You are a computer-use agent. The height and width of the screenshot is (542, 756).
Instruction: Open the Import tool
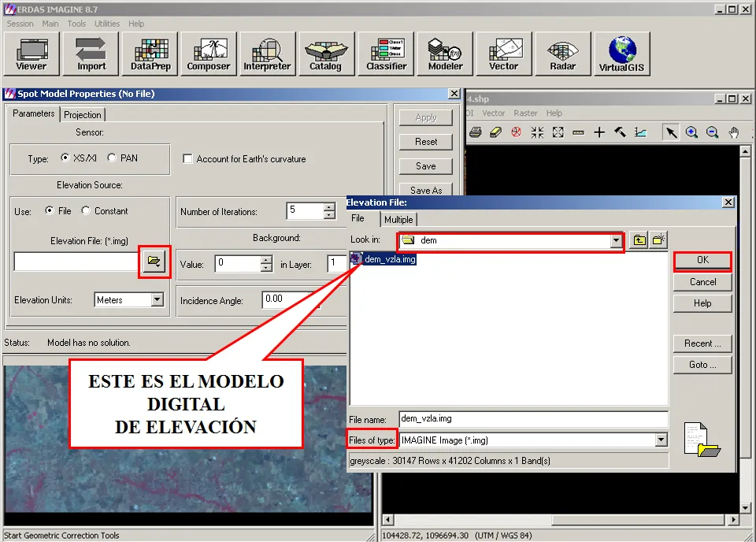click(x=91, y=54)
